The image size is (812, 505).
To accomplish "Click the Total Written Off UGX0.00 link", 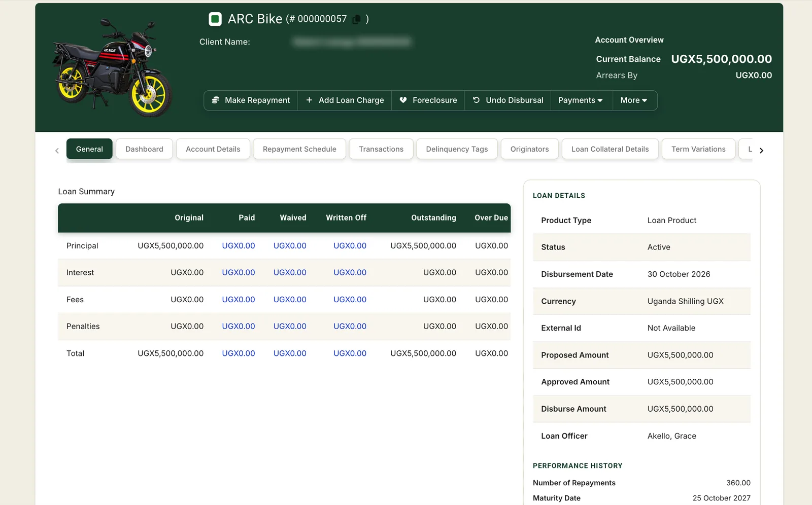I will (x=350, y=353).
